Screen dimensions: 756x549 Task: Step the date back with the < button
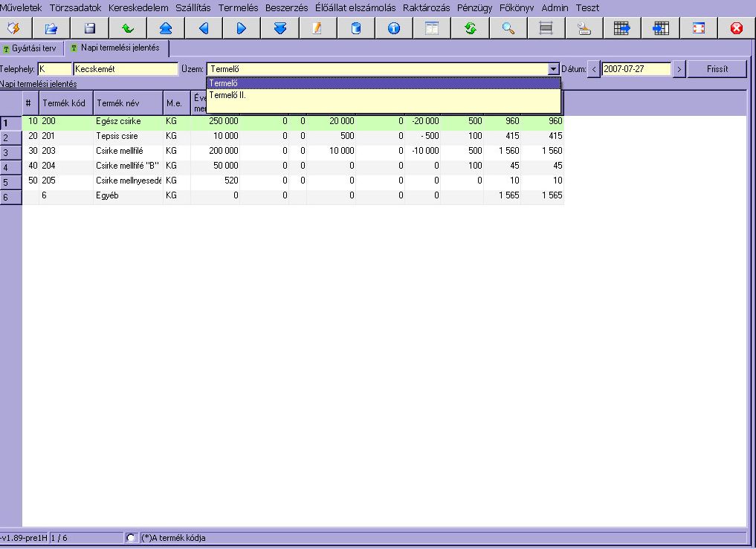(x=594, y=69)
